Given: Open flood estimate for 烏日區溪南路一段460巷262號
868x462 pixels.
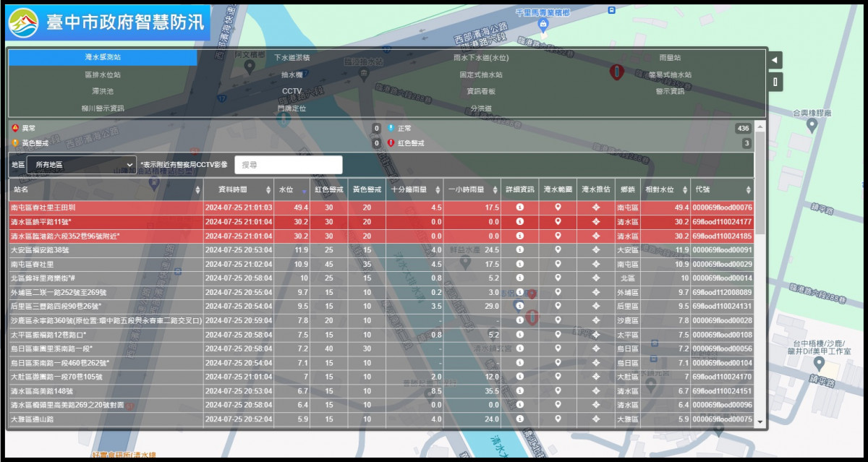Looking at the screenshot, I should (596, 362).
